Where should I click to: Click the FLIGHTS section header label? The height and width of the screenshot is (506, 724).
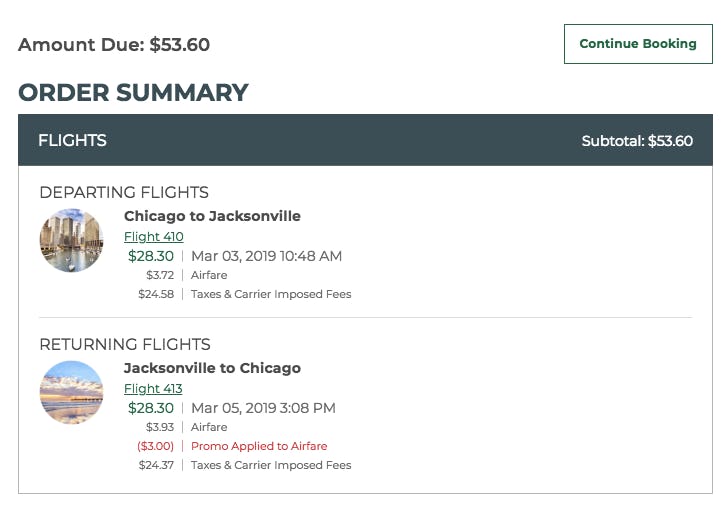tap(72, 141)
